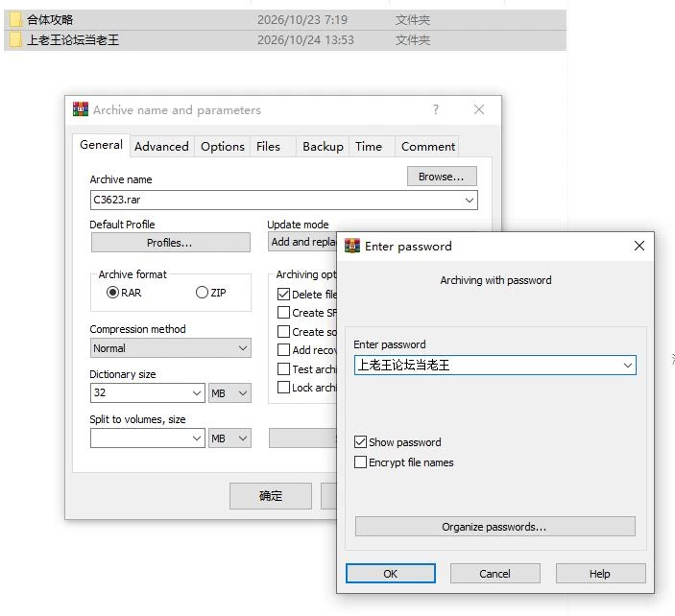This screenshot has width=675, height=616.
Task: Select the 合体攻略 folder row name
Action: click(x=50, y=19)
